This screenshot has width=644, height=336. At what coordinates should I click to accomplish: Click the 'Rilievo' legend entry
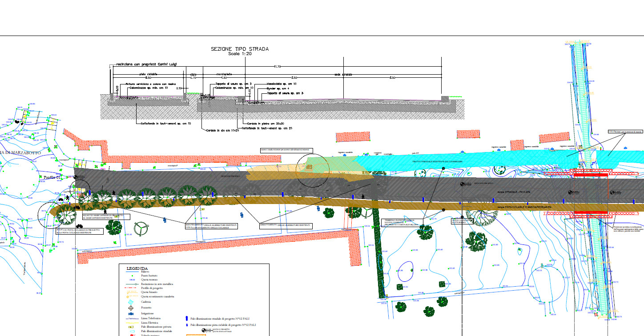click(145, 272)
